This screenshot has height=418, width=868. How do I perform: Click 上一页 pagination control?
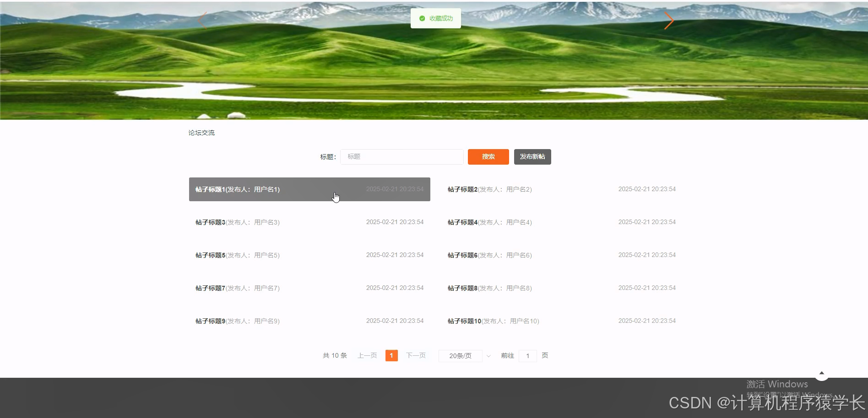pyautogui.click(x=366, y=355)
